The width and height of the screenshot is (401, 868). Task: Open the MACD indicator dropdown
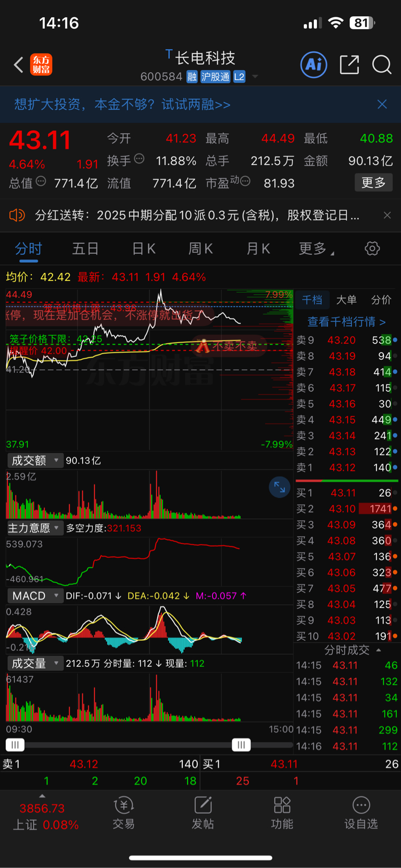pyautogui.click(x=35, y=596)
